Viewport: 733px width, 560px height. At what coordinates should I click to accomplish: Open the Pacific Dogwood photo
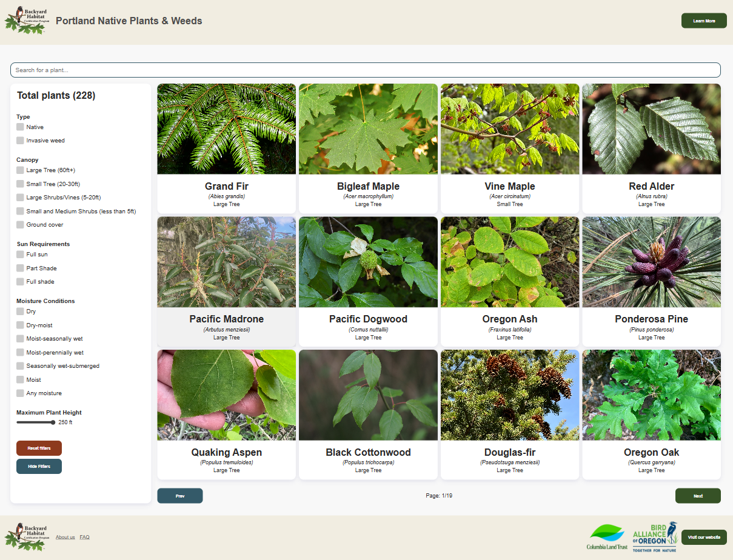368,262
